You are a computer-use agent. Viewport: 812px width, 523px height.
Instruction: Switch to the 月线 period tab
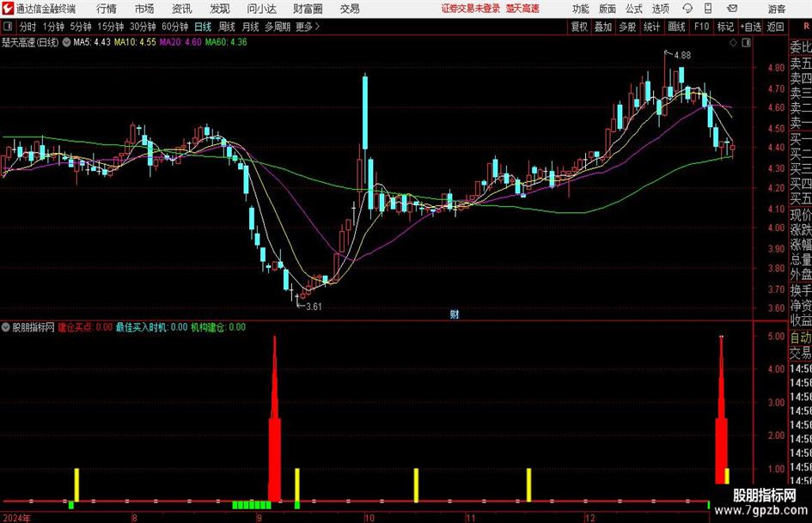250,27
